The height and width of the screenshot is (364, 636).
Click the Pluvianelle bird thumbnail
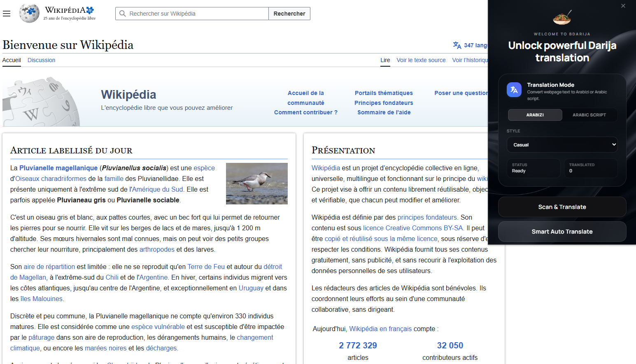point(257,183)
